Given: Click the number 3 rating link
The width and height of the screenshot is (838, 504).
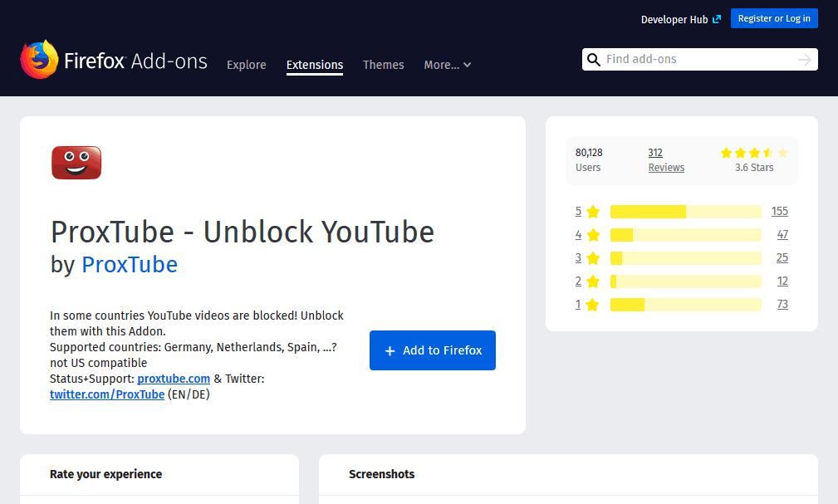Looking at the screenshot, I should [x=578, y=257].
